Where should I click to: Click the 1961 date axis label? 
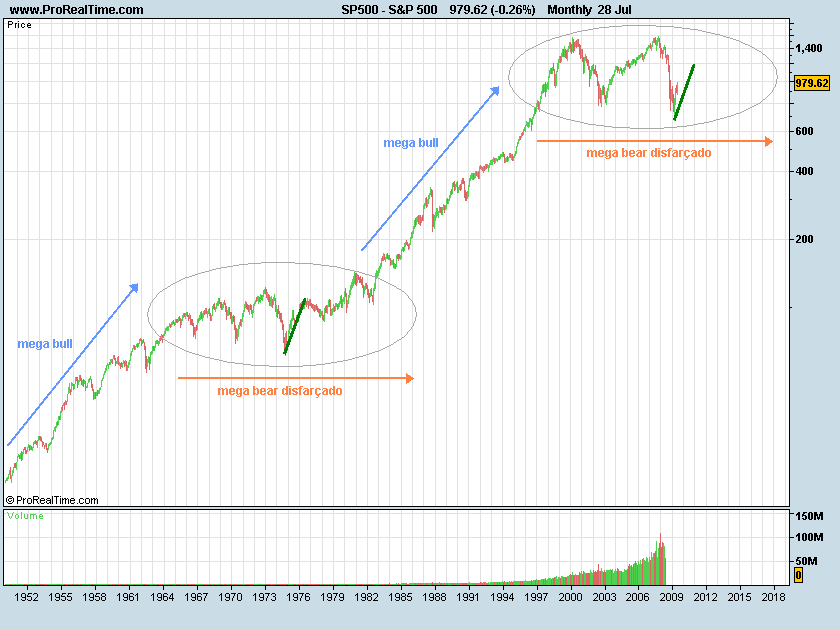point(128,597)
